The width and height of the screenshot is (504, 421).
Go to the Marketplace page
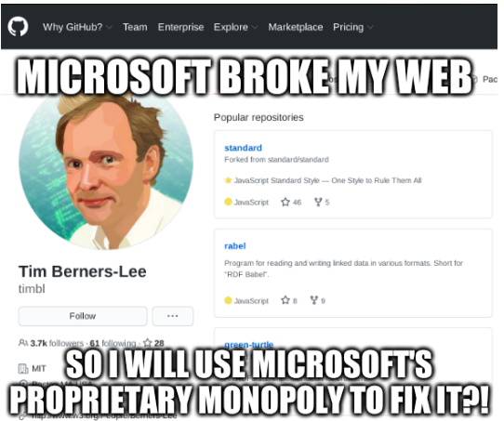pos(296,27)
